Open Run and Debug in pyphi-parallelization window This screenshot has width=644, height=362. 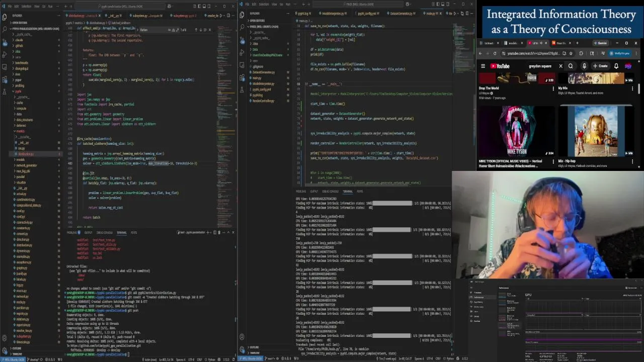5,54
